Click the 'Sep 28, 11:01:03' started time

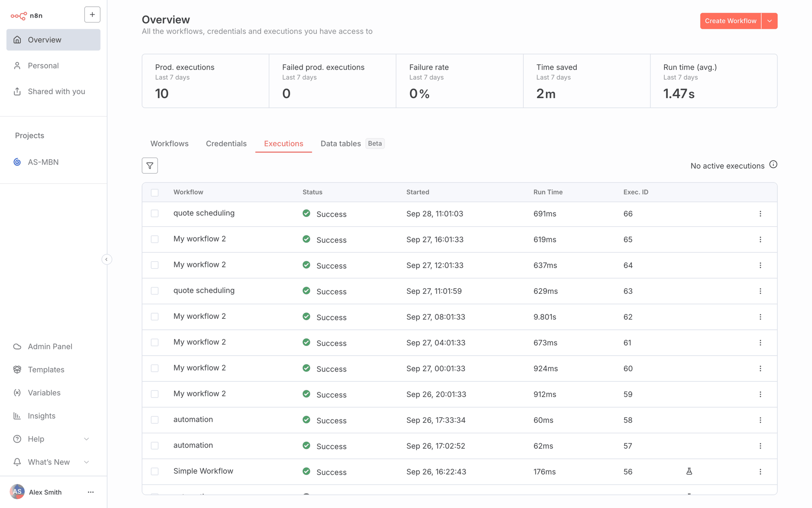(435, 214)
